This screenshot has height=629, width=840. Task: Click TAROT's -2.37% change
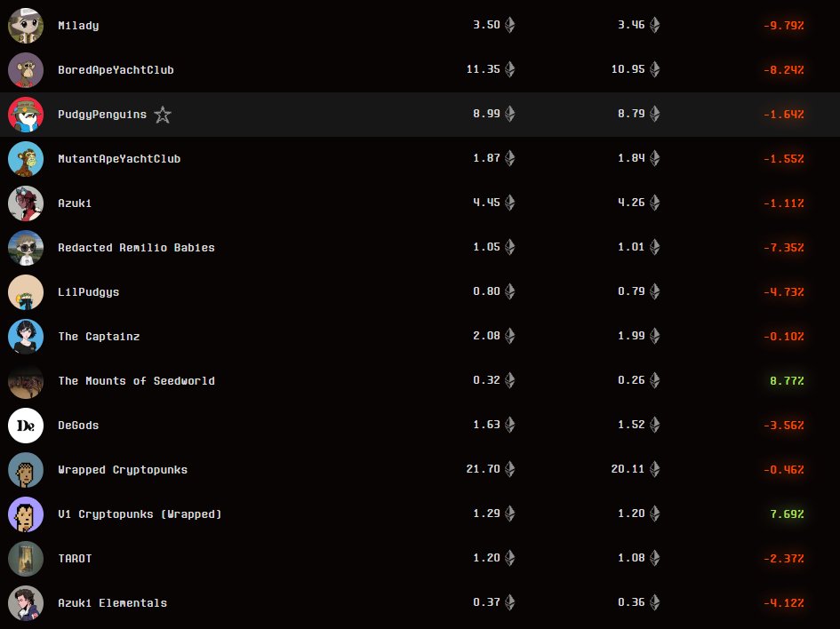(x=784, y=558)
